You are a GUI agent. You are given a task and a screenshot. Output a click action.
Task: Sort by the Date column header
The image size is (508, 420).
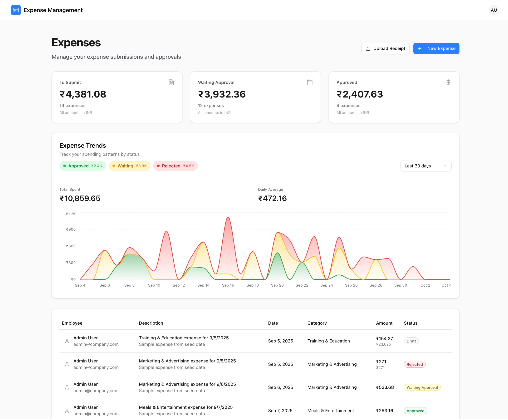tap(273, 323)
